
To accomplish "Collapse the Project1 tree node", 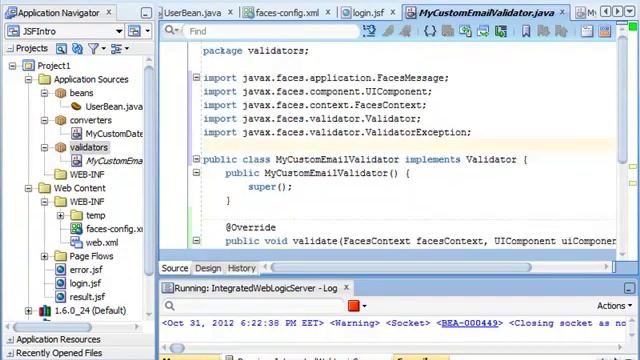I will tap(13, 65).
